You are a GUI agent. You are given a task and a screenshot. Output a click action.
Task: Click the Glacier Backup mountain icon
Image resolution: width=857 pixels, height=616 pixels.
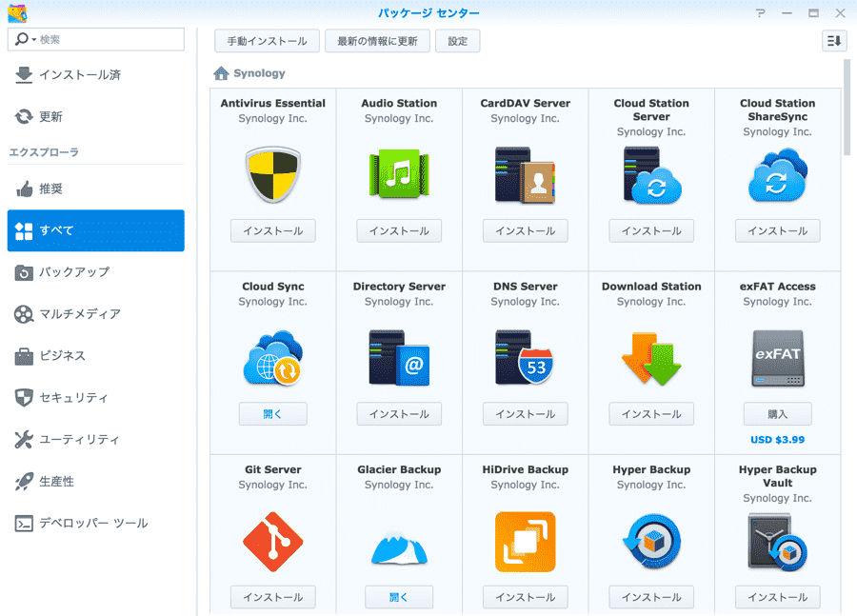pos(399,547)
